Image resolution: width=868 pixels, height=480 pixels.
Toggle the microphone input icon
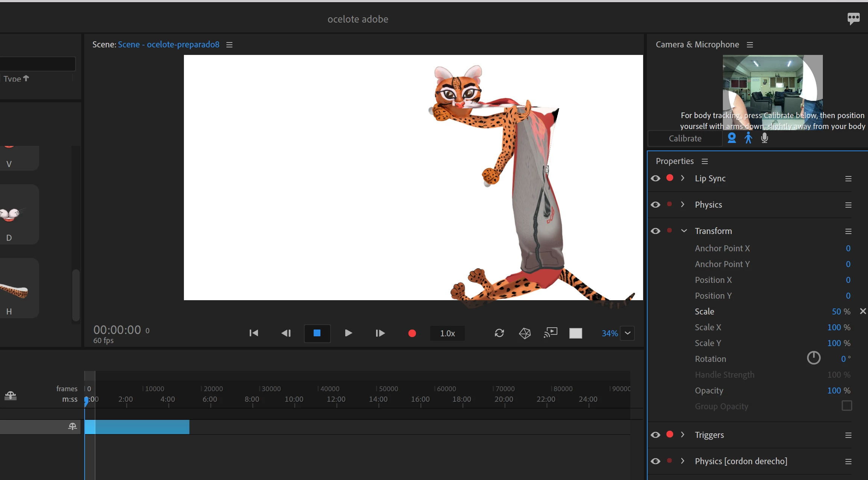(764, 138)
